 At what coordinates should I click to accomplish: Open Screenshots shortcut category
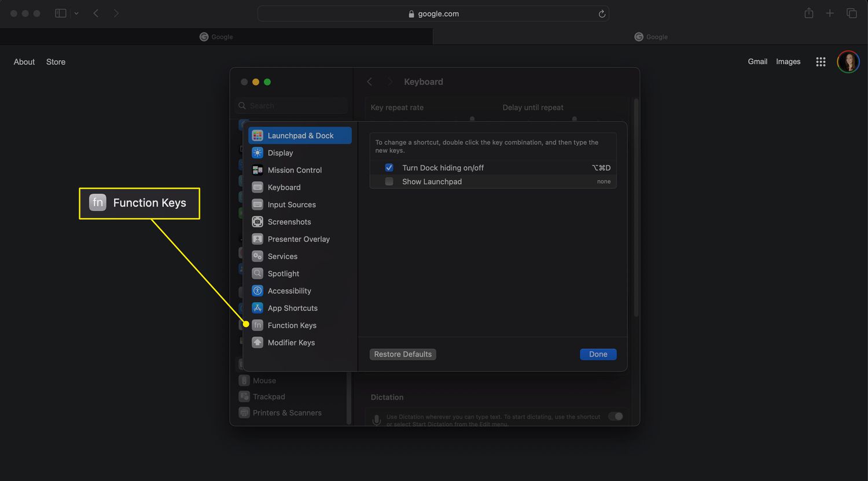[x=289, y=222]
